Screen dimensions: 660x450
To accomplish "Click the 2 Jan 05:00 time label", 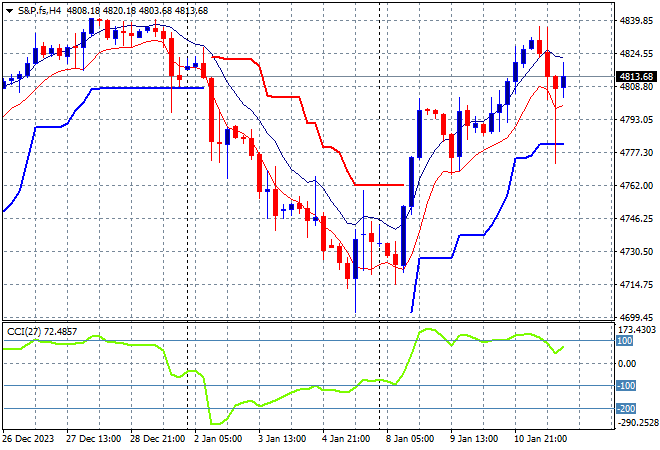I will [219, 438].
